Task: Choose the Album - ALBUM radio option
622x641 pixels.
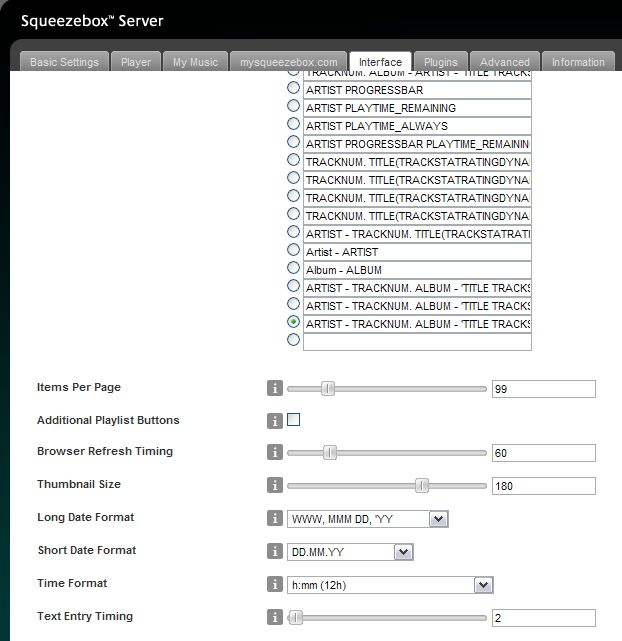Action: pos(293,269)
